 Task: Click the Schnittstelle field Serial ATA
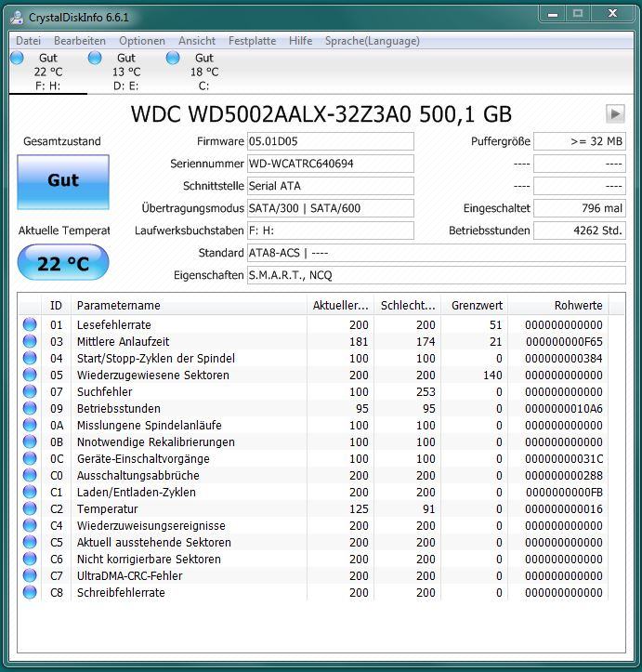coord(330,186)
